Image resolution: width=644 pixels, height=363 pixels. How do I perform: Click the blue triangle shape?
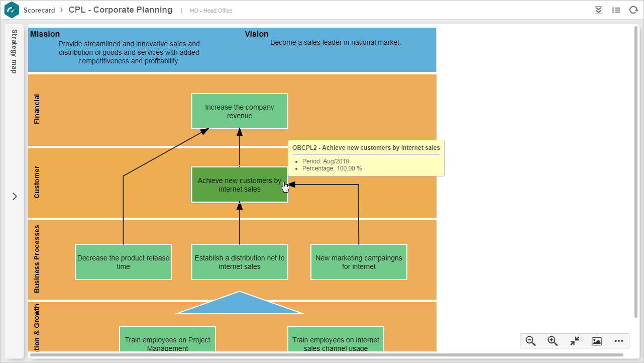click(x=240, y=305)
